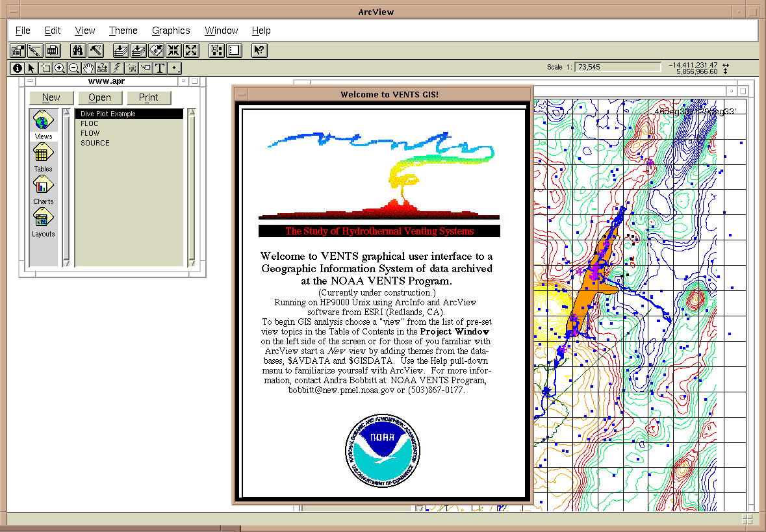Image resolution: width=766 pixels, height=532 pixels.
Task: Open the View menu
Action: 85,31
